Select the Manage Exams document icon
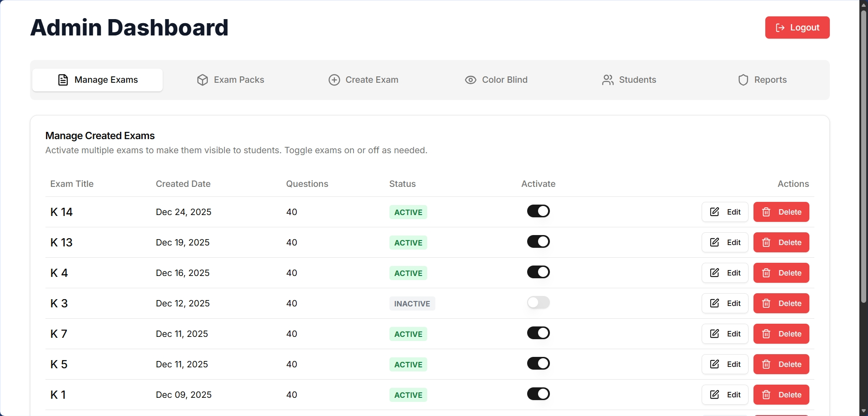868x416 pixels. (63, 80)
